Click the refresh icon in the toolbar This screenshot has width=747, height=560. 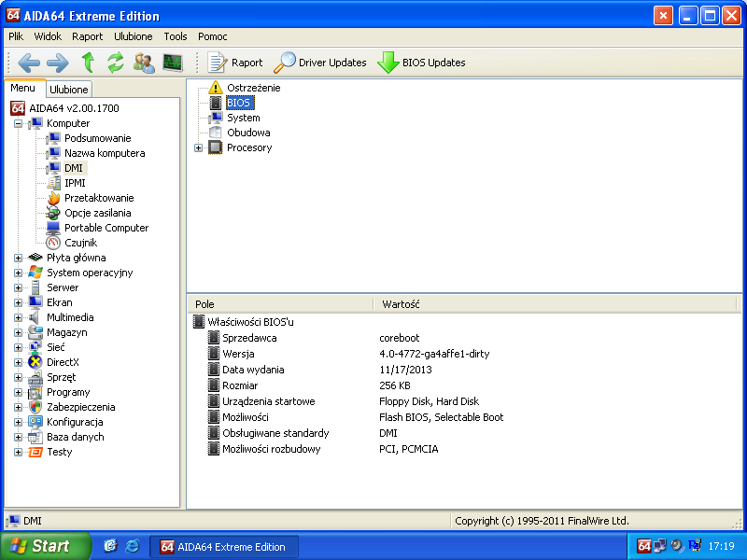[114, 63]
